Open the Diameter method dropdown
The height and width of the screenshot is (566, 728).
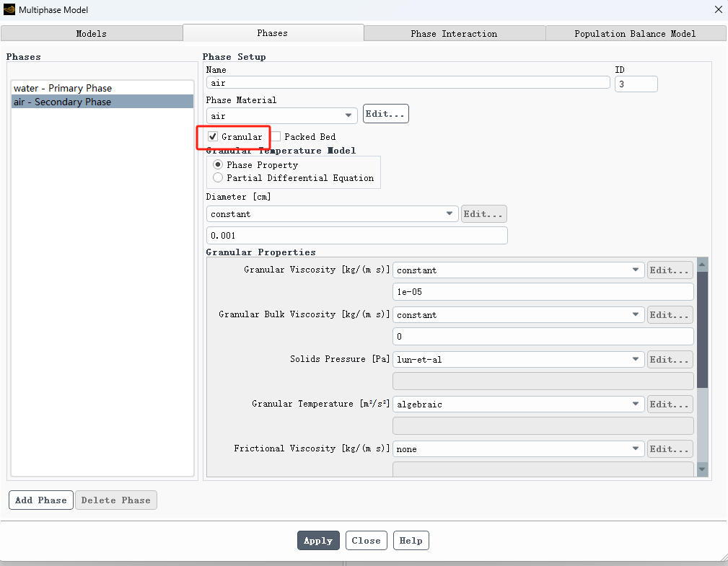pos(332,214)
